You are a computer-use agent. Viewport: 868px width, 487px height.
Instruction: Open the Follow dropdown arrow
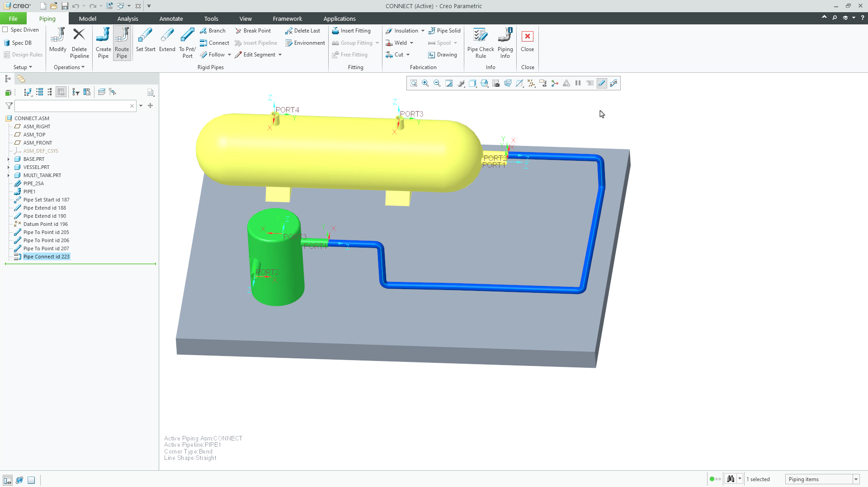point(229,55)
